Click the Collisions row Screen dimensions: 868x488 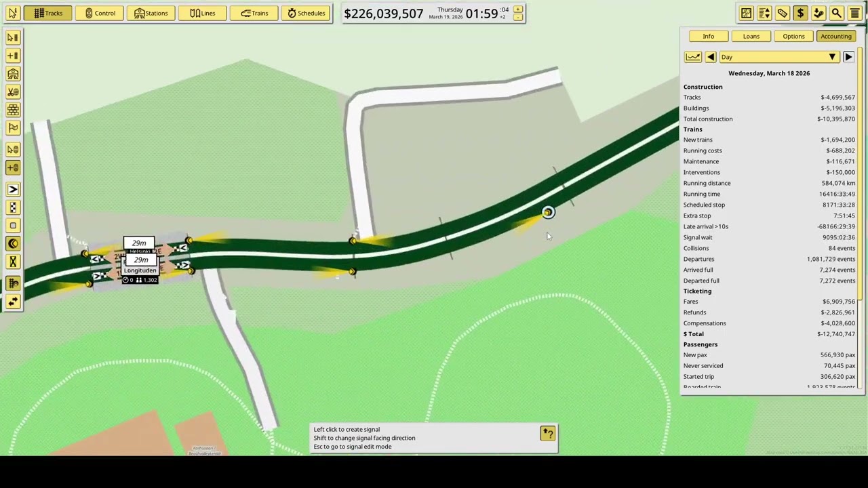pos(769,248)
